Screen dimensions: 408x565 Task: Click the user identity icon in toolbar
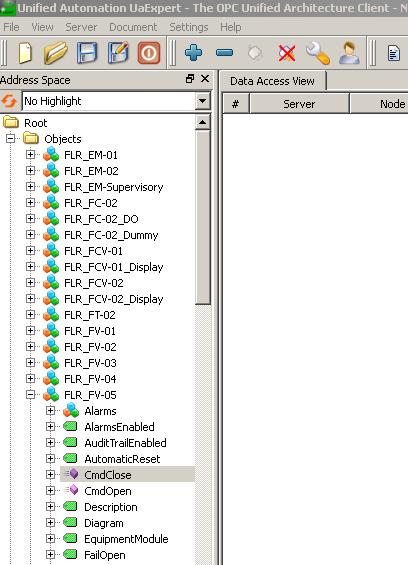click(349, 53)
